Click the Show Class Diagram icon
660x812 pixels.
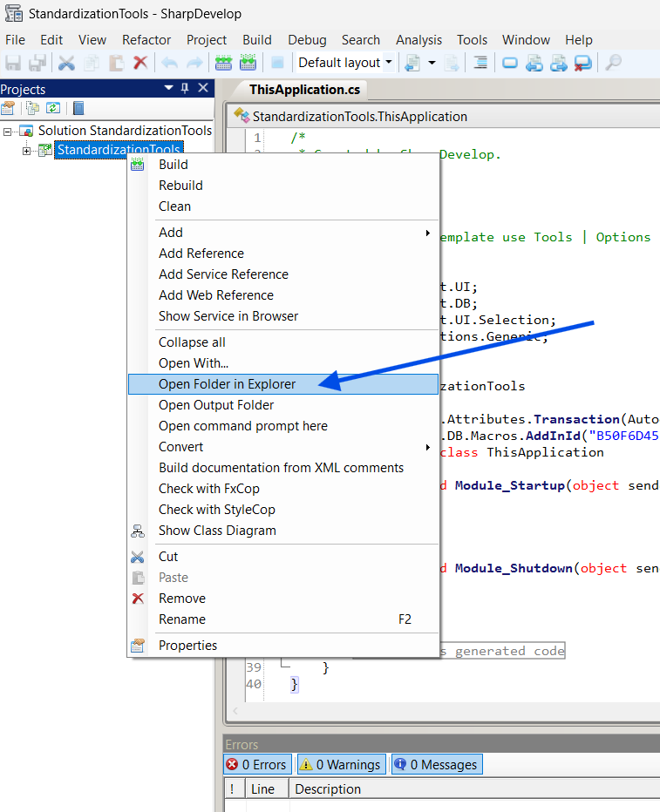pyautogui.click(x=137, y=531)
